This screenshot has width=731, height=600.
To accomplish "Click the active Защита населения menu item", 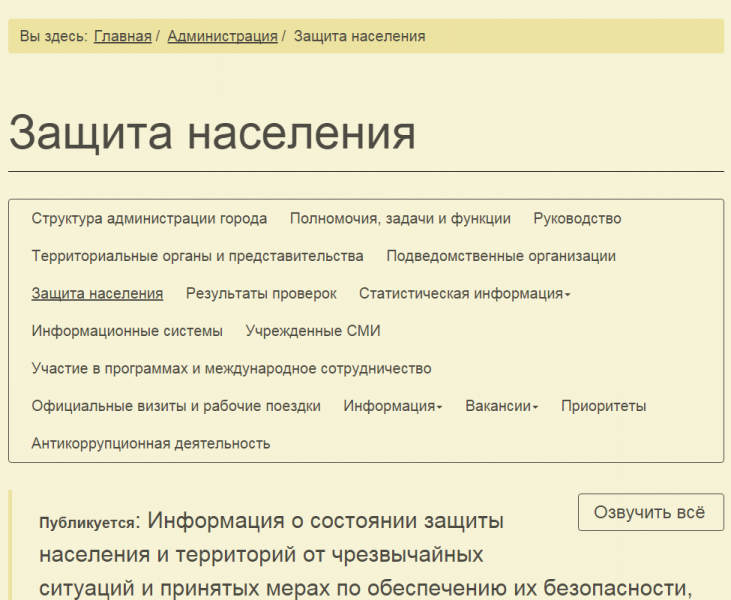I will click(x=97, y=293).
